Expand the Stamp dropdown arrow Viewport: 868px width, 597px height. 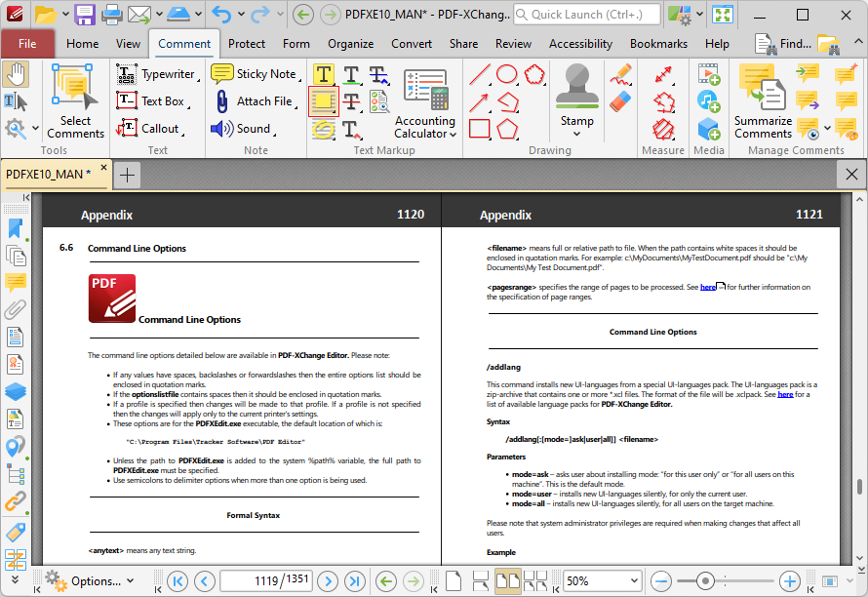pos(576,134)
